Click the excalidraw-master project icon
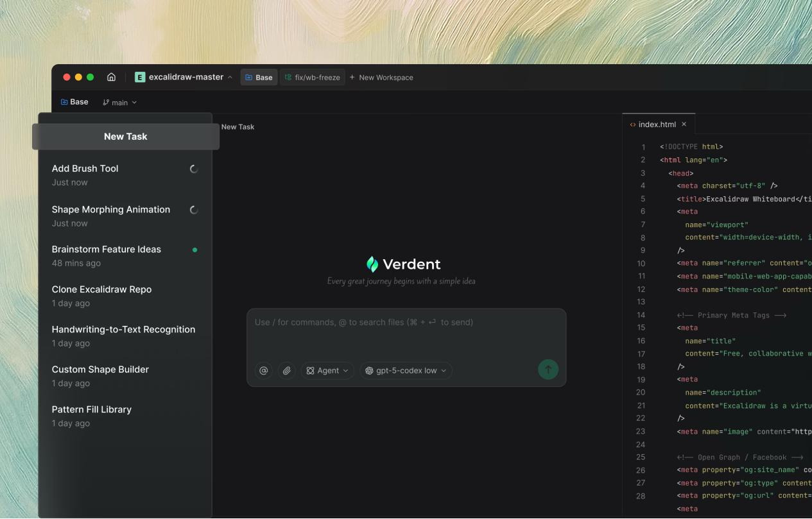This screenshot has height=519, width=812. tap(139, 77)
